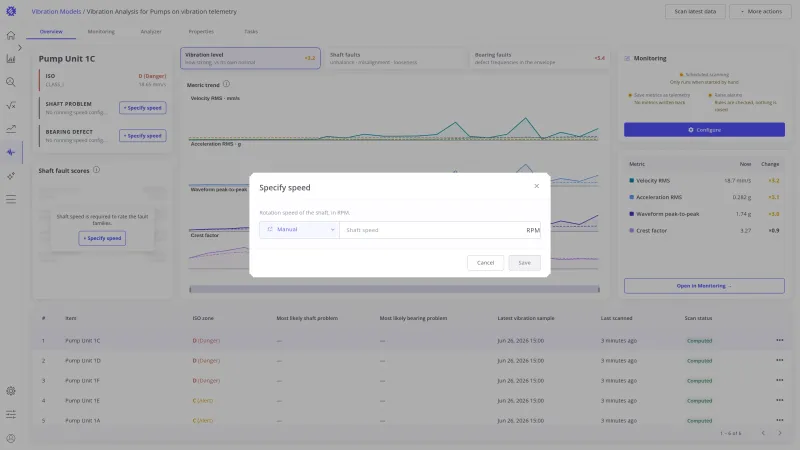
Task: Open row menu for Pump Unit 1F
Action: pos(780,380)
